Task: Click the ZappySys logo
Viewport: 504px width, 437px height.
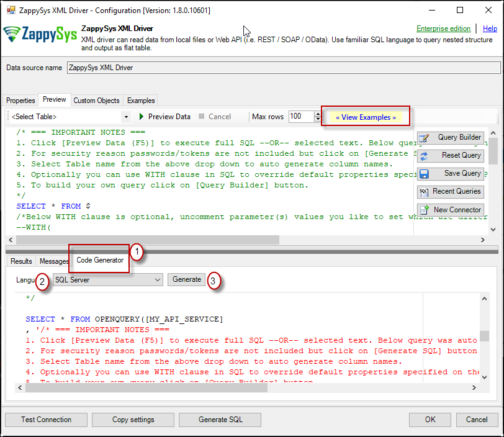Action: [x=40, y=34]
